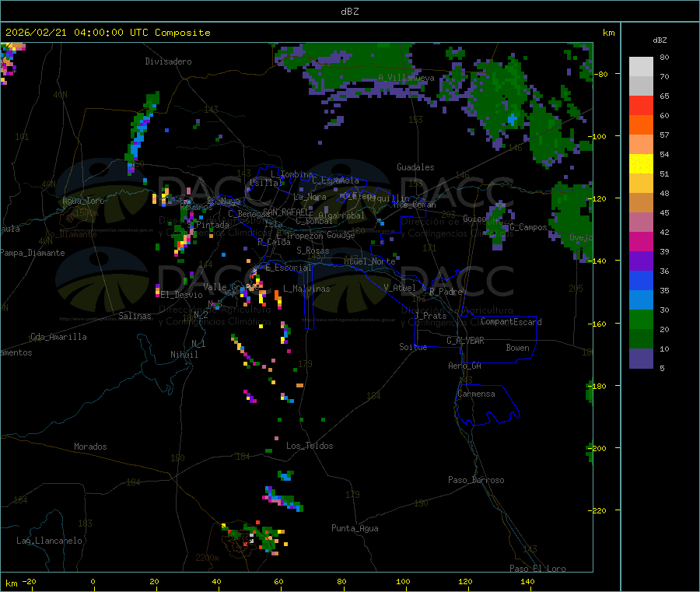Click the Salinas map label

pos(135,316)
